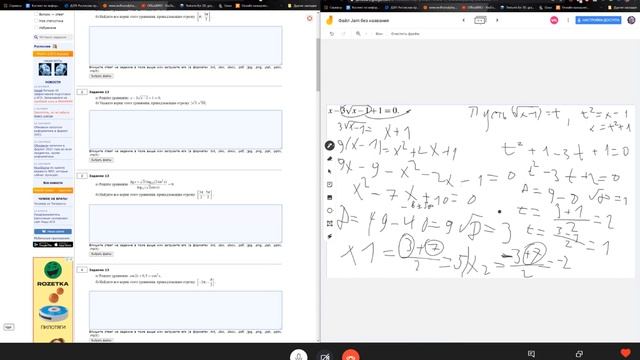Tick the 'Избранное' checkbox

point(36,28)
